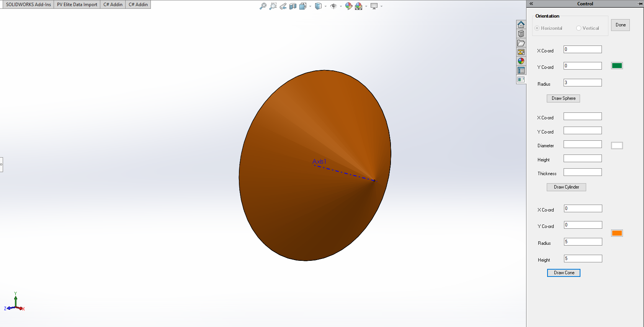644x327 pixels.
Task: Open the Custom Properties task pane tab
Action: point(521,70)
